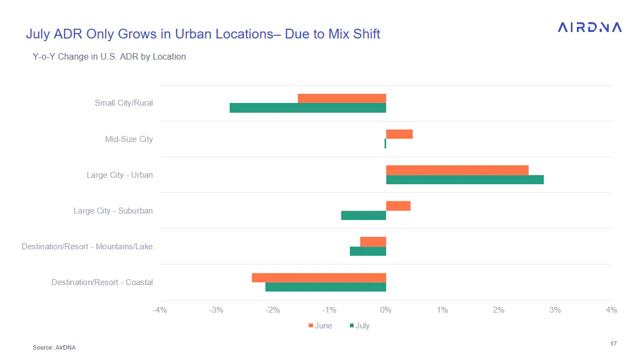The height and width of the screenshot is (362, 644).
Task: Click the June bar for Large City - Urban
Action: coord(457,170)
